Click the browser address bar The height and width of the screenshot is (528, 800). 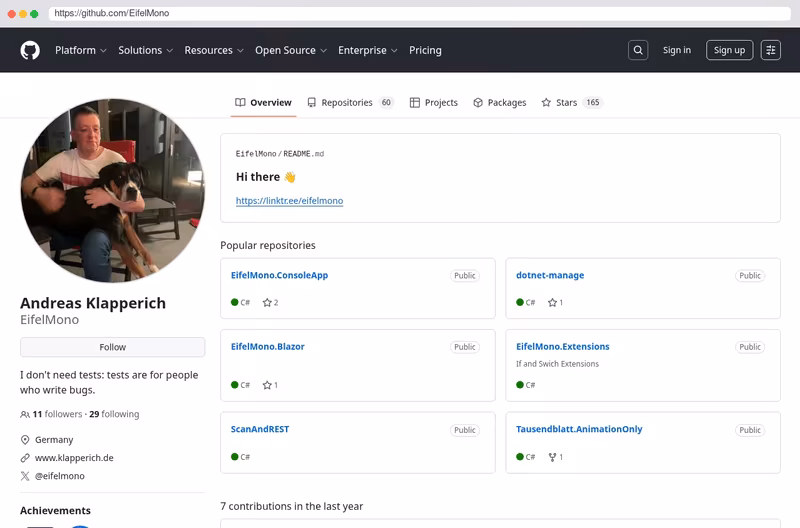[x=419, y=13]
